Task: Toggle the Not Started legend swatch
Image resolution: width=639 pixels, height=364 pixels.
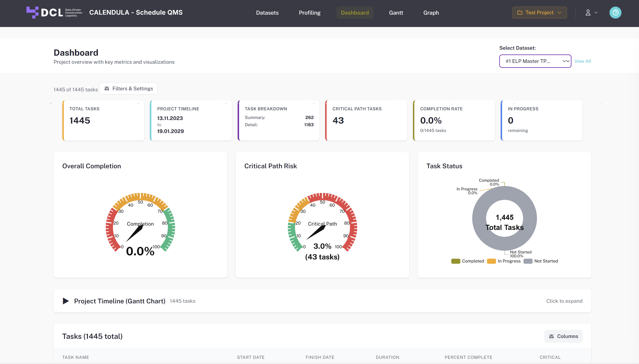Action: click(528, 261)
